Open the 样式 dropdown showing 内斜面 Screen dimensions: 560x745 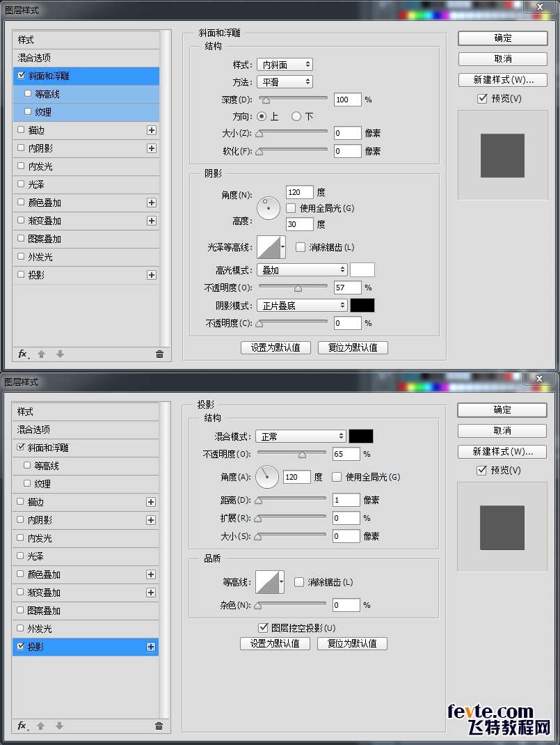(285, 65)
